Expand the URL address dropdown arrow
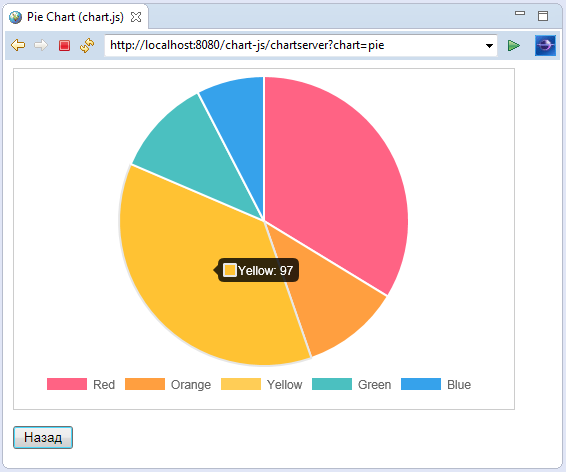The width and height of the screenshot is (566, 472). (489, 46)
